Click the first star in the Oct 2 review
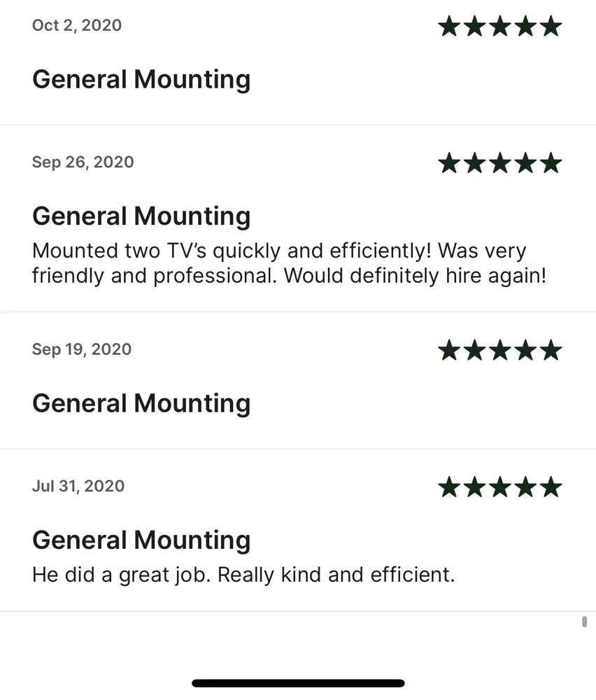The height and width of the screenshot is (700, 596). point(448,27)
